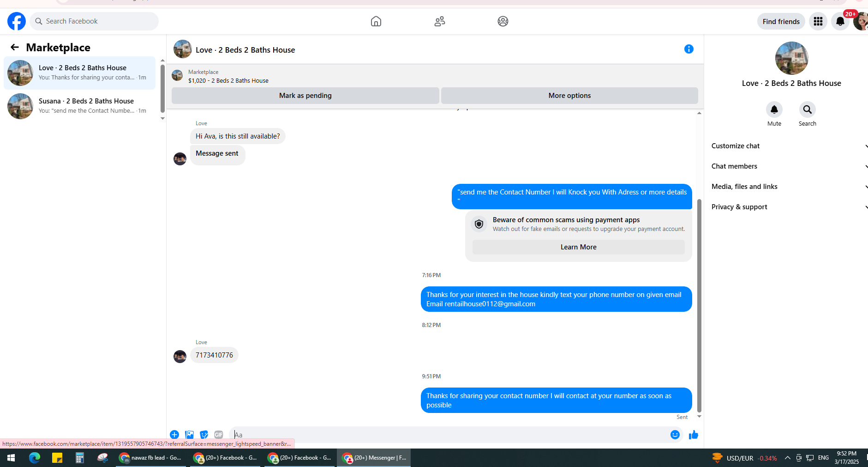The width and height of the screenshot is (868, 467).
Task: Click the 7:16 PM timestamp
Action: [x=431, y=275]
